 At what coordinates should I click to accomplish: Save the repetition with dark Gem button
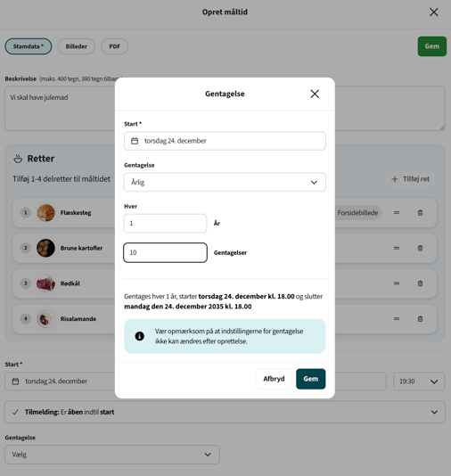pos(311,379)
